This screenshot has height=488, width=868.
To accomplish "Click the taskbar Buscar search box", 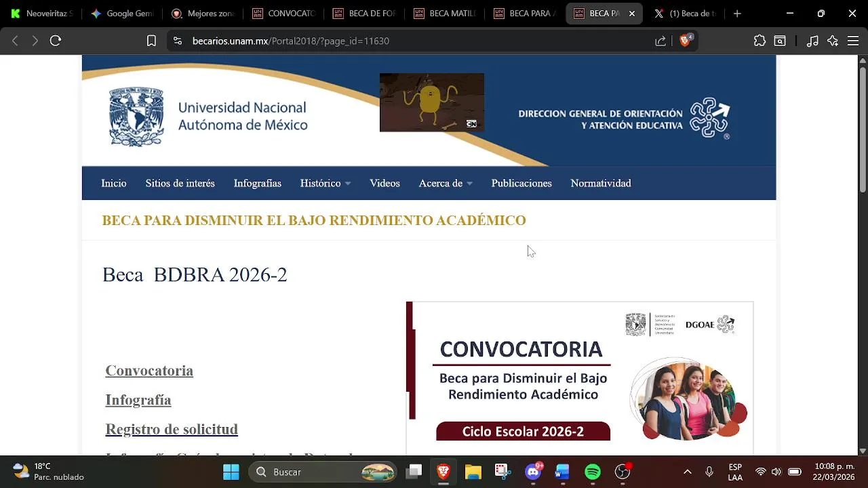I will (x=323, y=472).
